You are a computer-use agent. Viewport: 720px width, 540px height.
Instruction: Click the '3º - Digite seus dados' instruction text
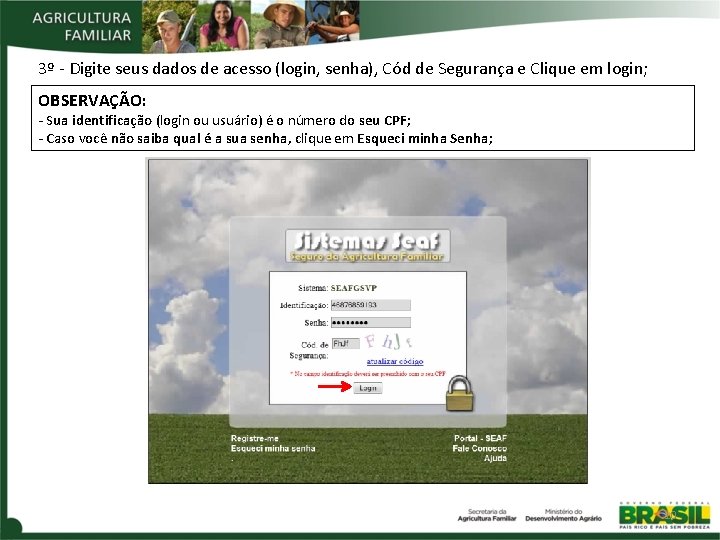point(343,68)
